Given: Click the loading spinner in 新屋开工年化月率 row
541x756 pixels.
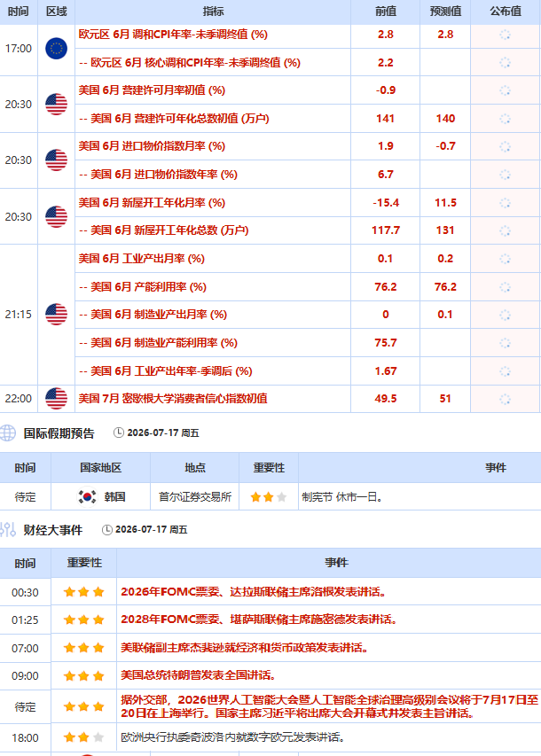Looking at the screenshot, I should pos(505,203).
